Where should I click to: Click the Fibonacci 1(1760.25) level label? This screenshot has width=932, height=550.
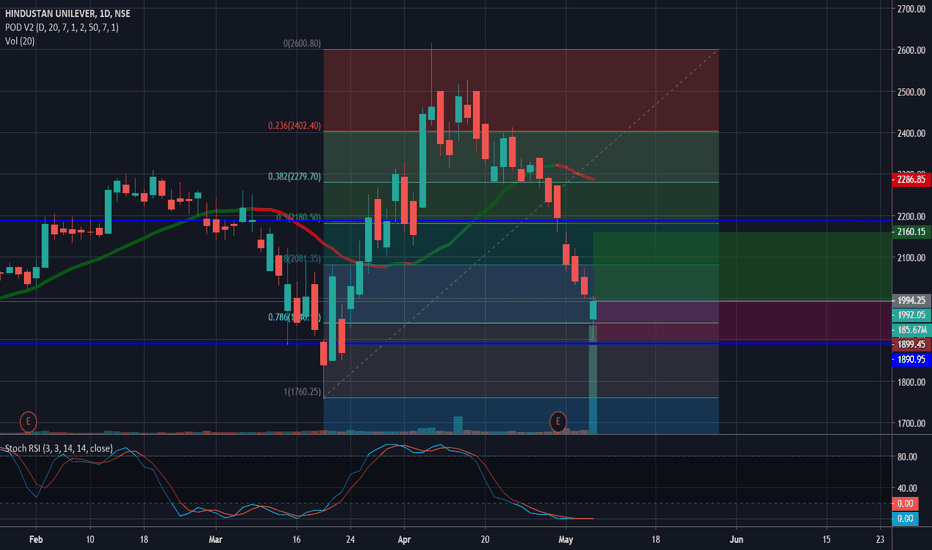(302, 392)
